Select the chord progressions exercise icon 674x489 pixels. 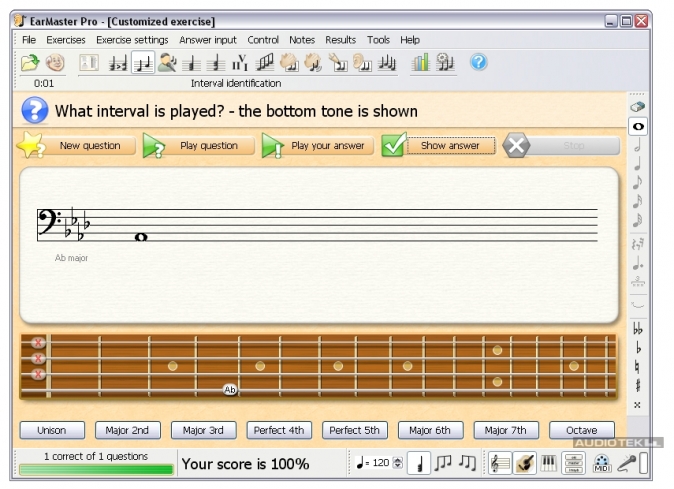[240, 63]
